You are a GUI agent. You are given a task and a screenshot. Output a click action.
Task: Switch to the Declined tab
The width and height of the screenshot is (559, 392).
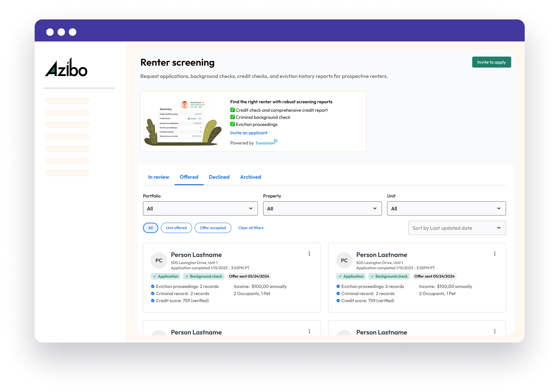[219, 177]
